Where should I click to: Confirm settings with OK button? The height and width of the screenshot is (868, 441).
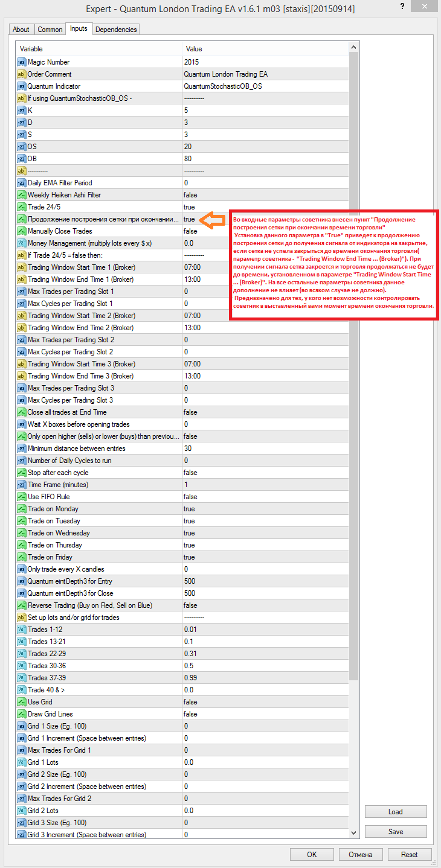tap(312, 855)
